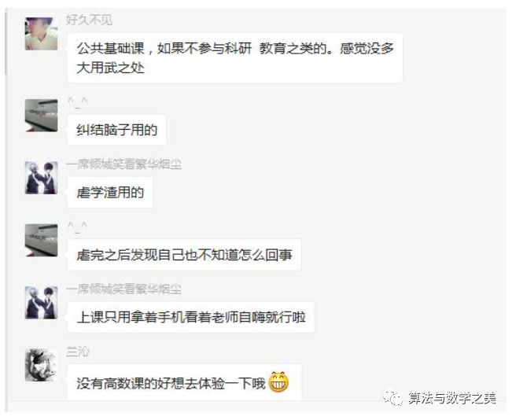Click the second ^_^ user avatar
This screenshot has height=420, width=512.
pyautogui.click(x=41, y=240)
